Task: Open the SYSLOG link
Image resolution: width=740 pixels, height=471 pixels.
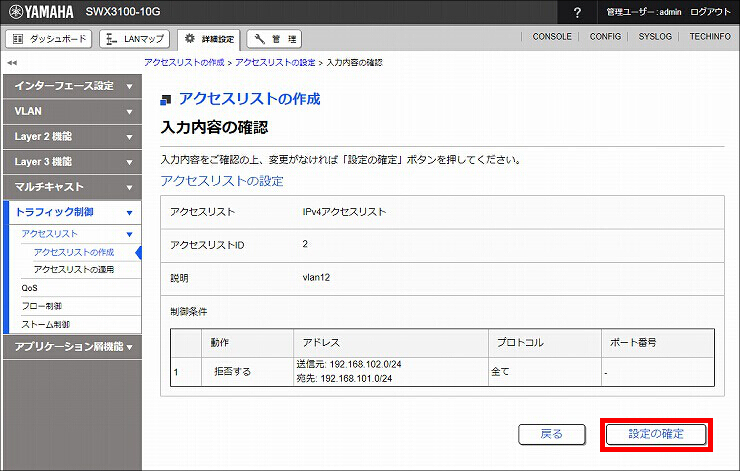Action: [655, 36]
